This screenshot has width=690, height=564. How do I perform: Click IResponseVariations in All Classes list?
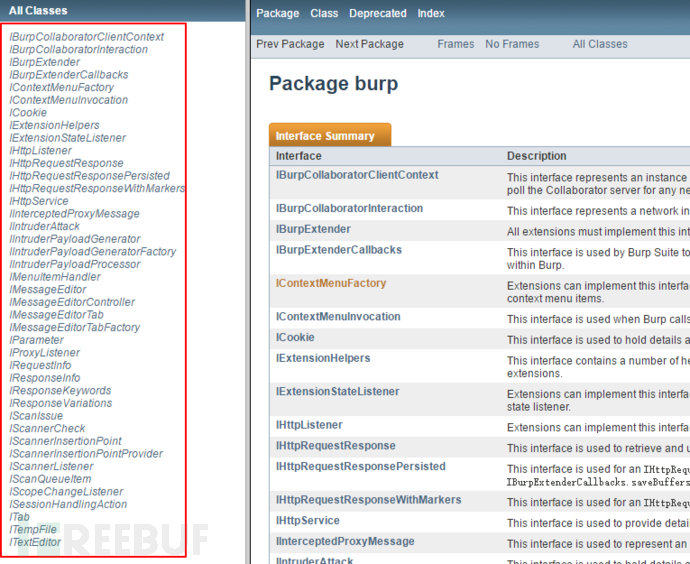[x=61, y=403]
